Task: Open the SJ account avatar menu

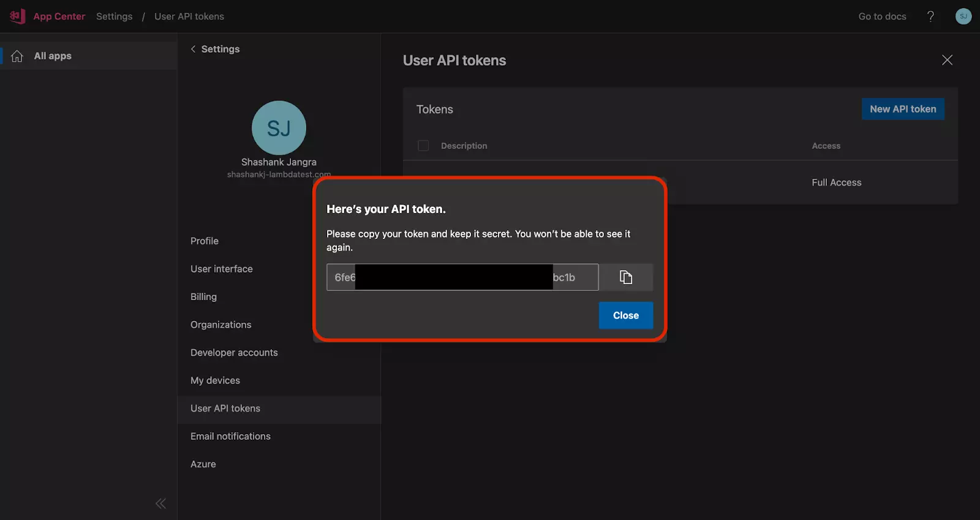Action: click(x=963, y=17)
